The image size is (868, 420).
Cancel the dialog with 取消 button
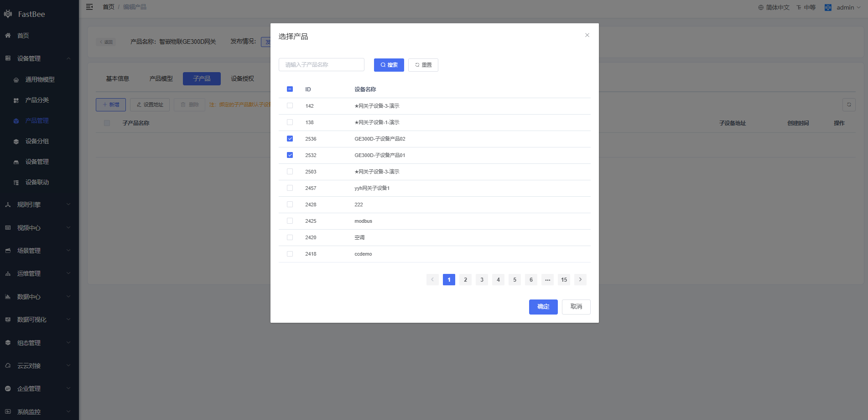point(576,307)
